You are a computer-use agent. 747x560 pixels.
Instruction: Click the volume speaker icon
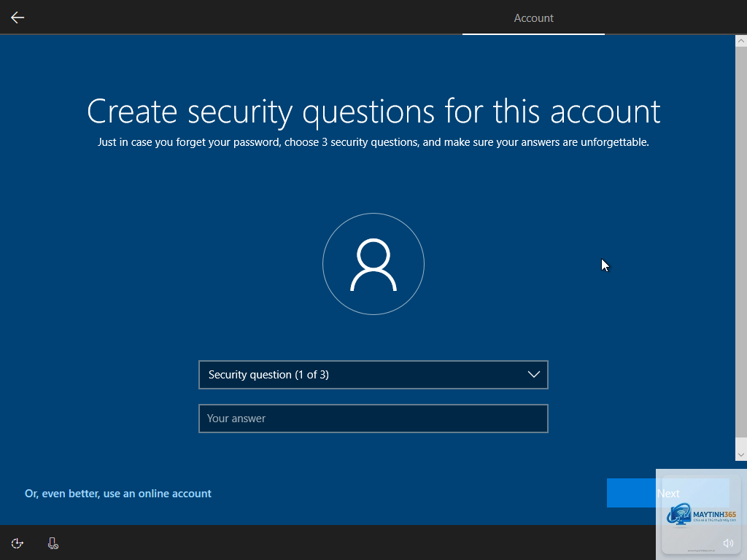(x=728, y=542)
